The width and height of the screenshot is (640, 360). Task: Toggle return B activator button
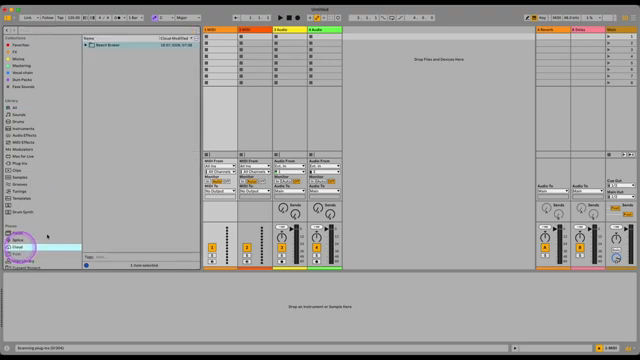pos(580,248)
